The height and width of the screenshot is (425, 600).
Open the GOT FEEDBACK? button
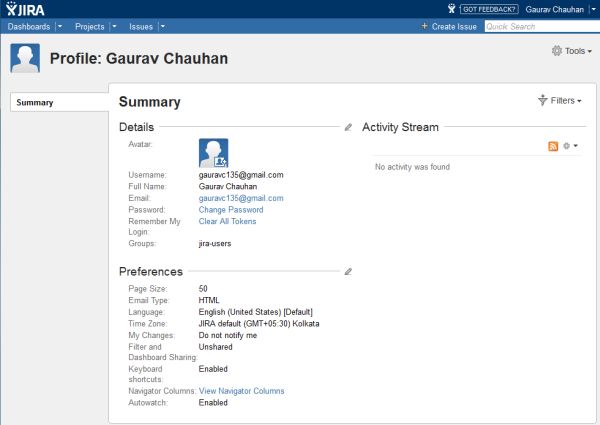pyautogui.click(x=489, y=9)
